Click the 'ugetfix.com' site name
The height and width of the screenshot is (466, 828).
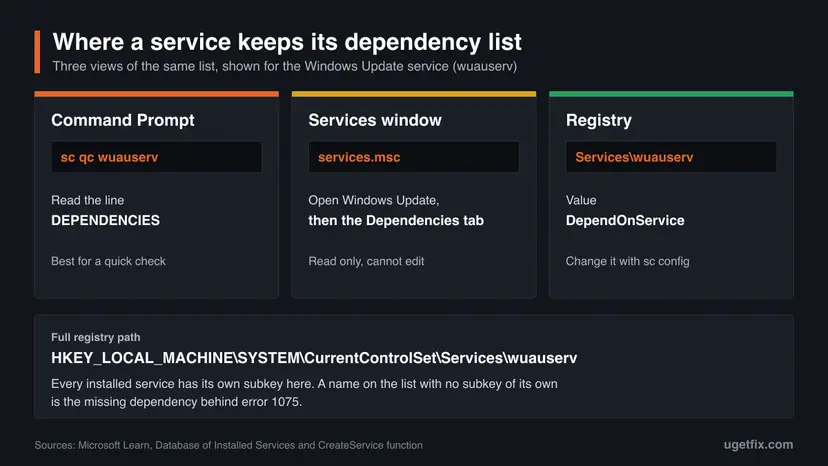(x=758, y=445)
